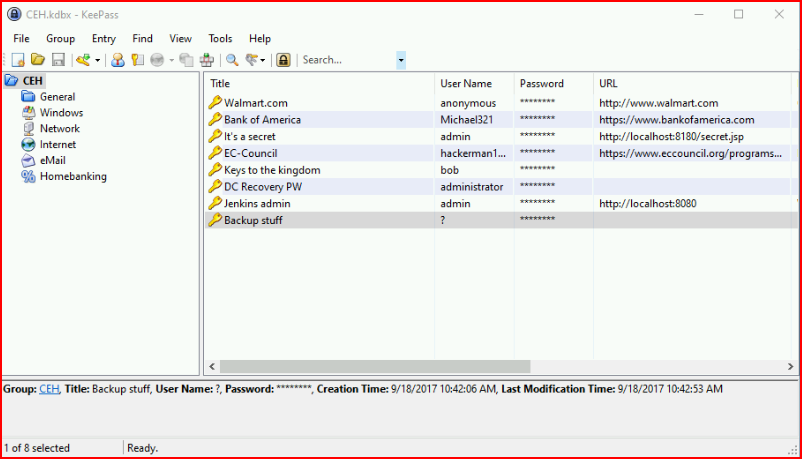The width and height of the screenshot is (802, 459).
Task: Select the It's a secret entry
Action: coord(250,137)
